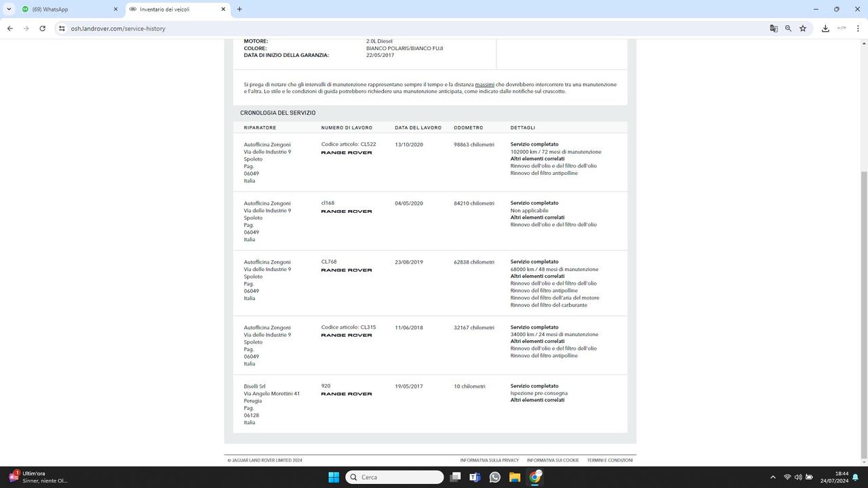
Task: Expand the tab search dropdown
Action: (9, 9)
